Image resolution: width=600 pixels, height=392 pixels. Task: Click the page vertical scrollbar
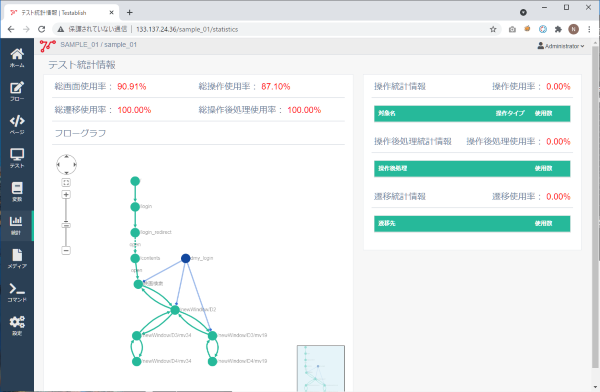pos(595,207)
